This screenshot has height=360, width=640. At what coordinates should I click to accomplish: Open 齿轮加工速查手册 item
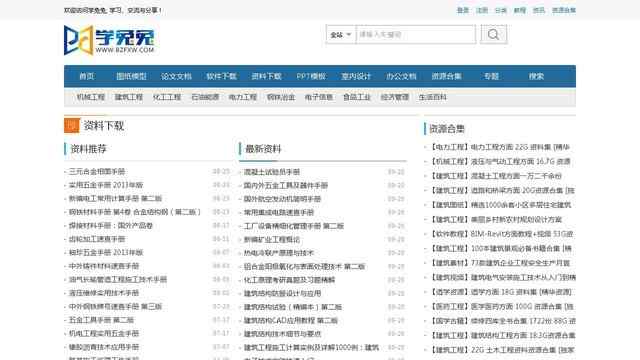tap(97, 239)
